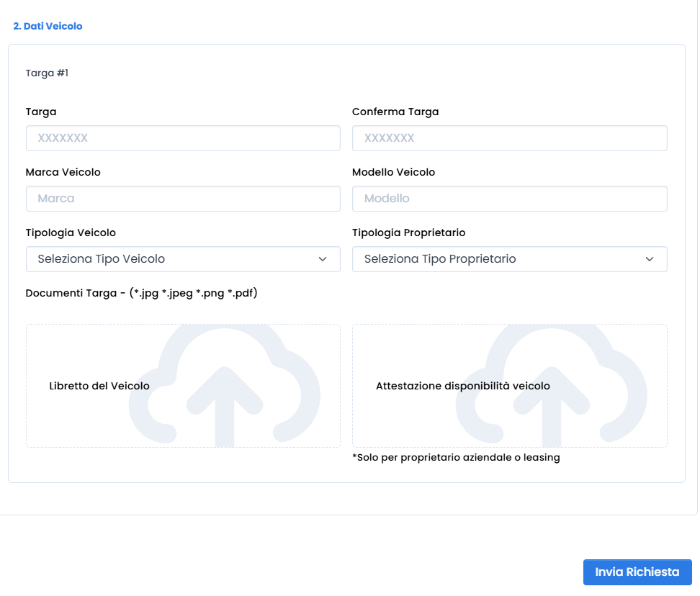Click the Documenti Targa section label
700x596 pixels.
coord(141,293)
